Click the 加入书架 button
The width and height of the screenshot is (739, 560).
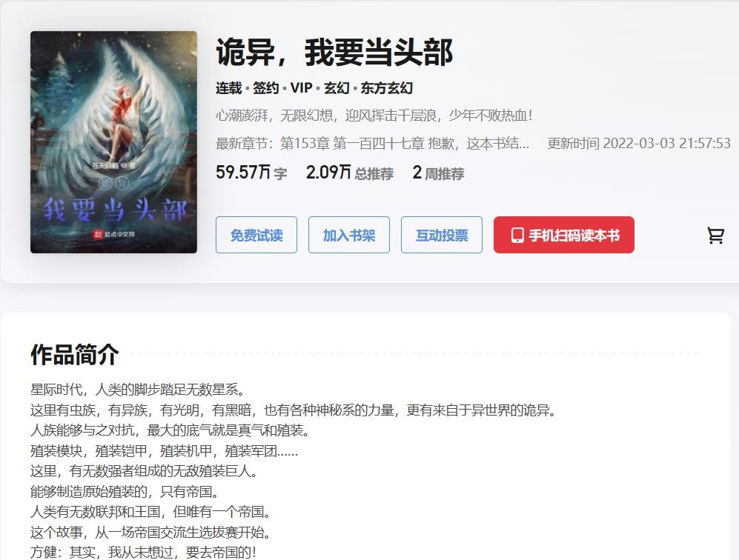(x=349, y=235)
